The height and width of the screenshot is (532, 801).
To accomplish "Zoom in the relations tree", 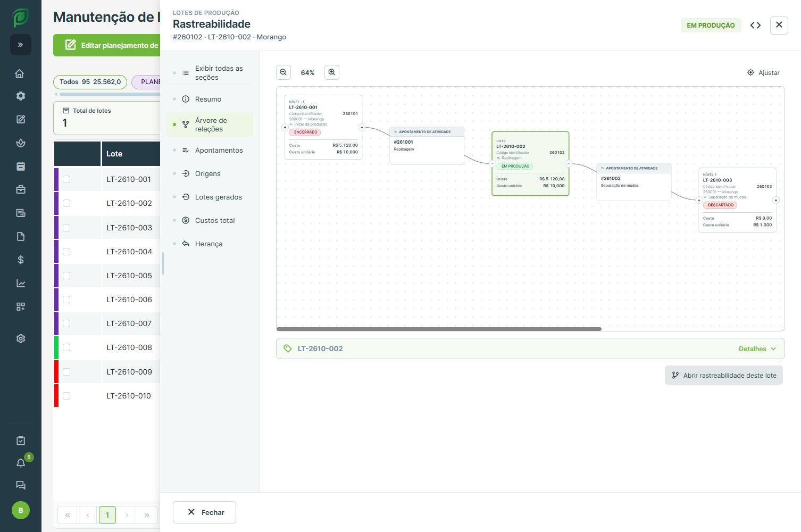I will pyautogui.click(x=332, y=72).
